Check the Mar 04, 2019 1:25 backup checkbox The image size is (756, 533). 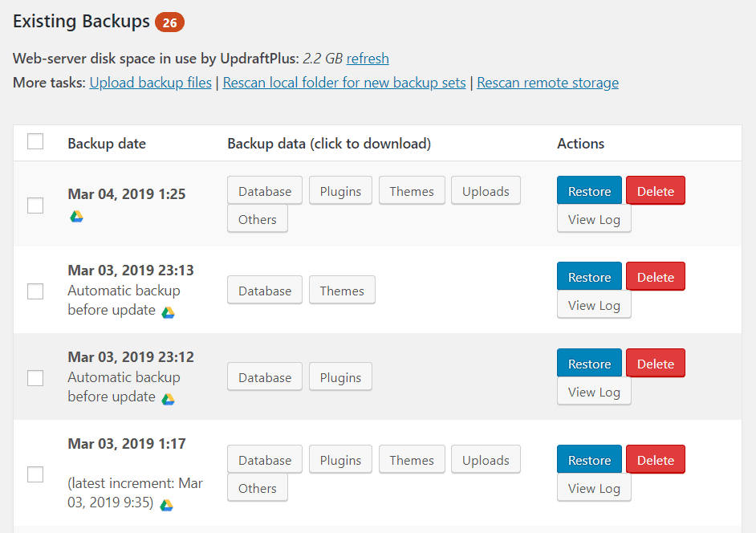pos(35,205)
